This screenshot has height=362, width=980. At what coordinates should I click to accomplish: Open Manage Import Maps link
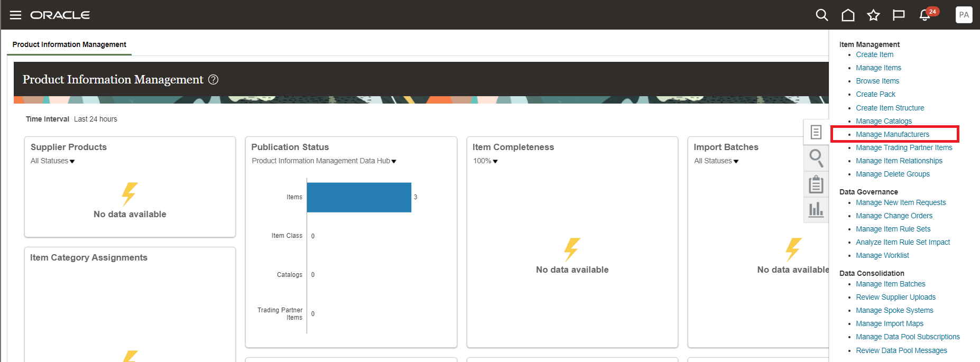pos(890,323)
